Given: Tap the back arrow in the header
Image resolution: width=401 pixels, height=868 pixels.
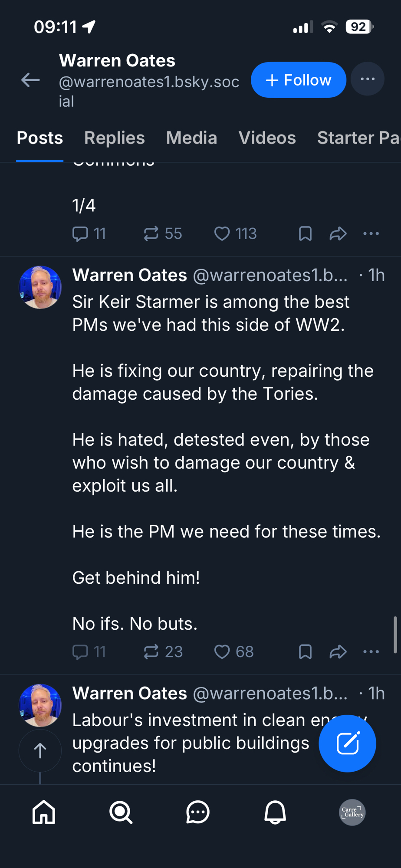Looking at the screenshot, I should pyautogui.click(x=30, y=80).
